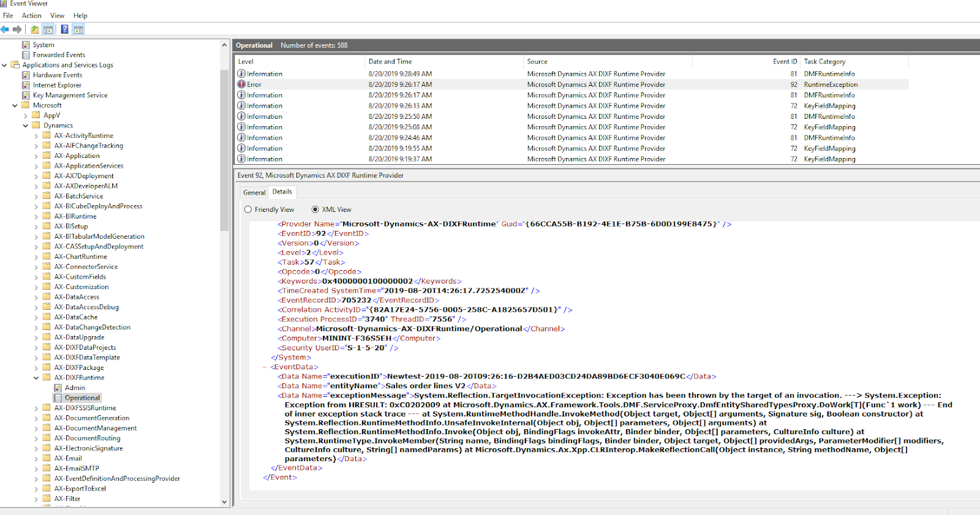The image size is (980, 515).
Task: Click the tree pane vertical scrollbar thumb
Action: pos(224,150)
